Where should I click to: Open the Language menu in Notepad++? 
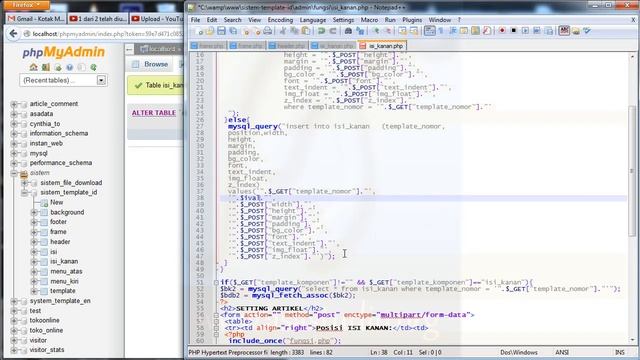click(313, 20)
